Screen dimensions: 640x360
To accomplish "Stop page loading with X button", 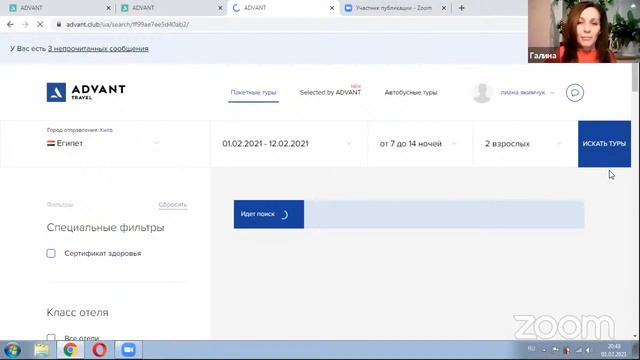I will pyautogui.click(x=40, y=24).
